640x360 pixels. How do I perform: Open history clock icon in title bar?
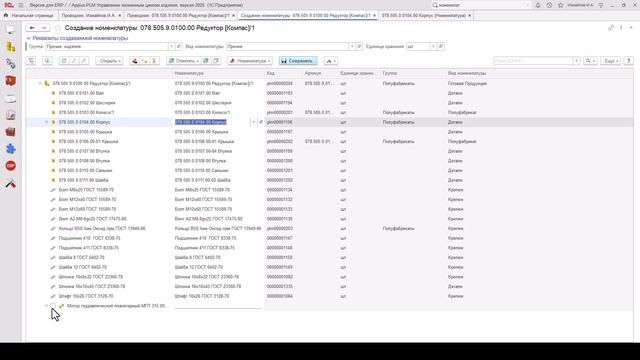(x=549, y=5)
